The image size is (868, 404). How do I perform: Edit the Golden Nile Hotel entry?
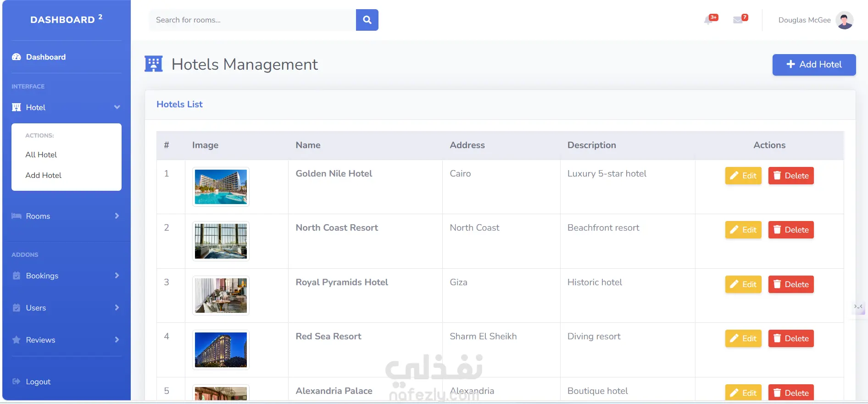click(743, 176)
